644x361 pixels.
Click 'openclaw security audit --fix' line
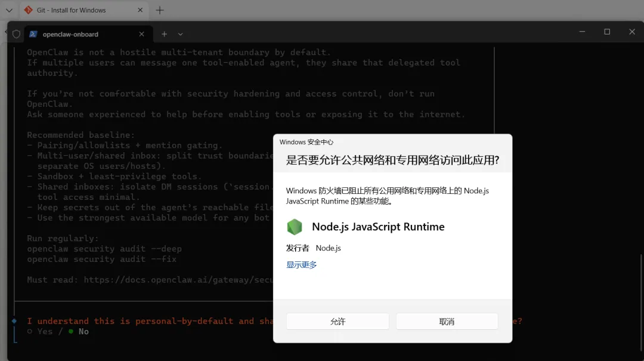coord(102,259)
